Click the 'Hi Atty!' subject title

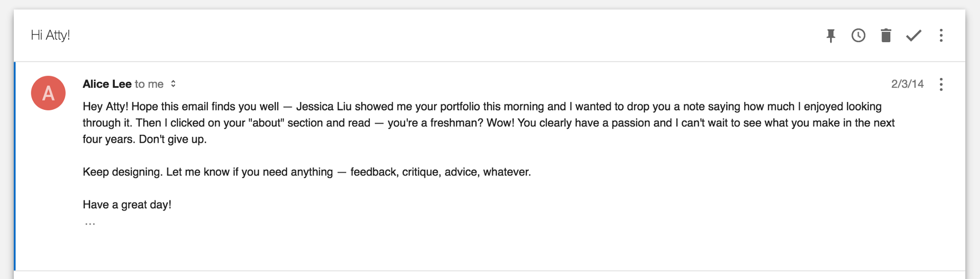[x=50, y=35]
